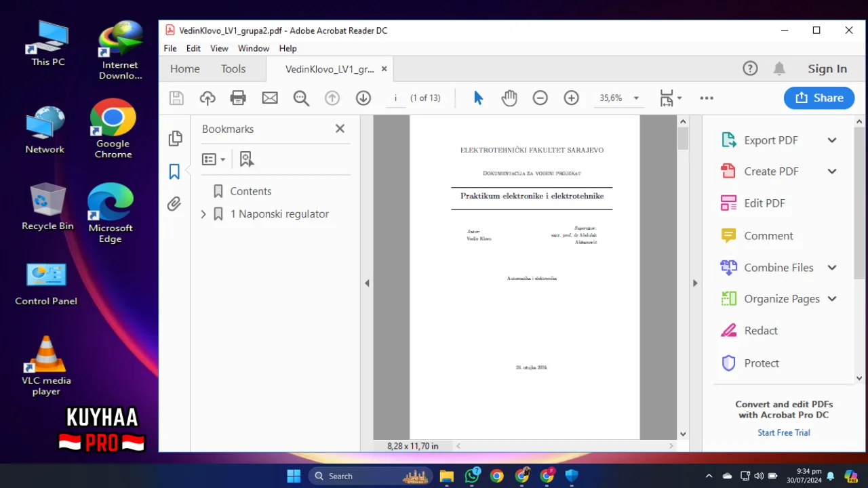Open the Combine Files tool
868x488 pixels.
tap(778, 268)
